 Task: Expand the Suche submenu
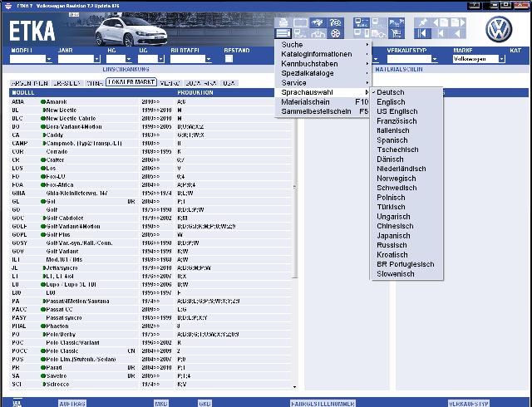pyautogui.click(x=323, y=45)
